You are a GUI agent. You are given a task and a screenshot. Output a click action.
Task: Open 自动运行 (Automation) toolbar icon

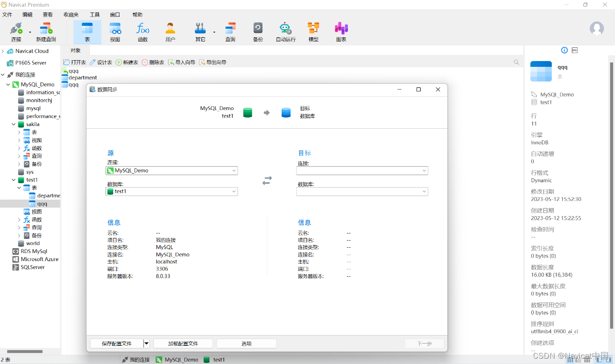(286, 32)
